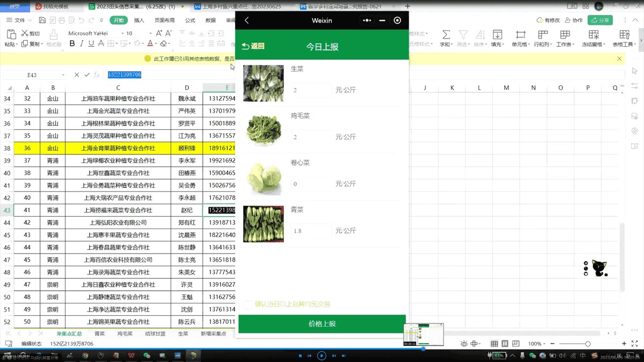The width and height of the screenshot is (644, 362).
Task: Click the 生菜 price input field
Action: 311,90
